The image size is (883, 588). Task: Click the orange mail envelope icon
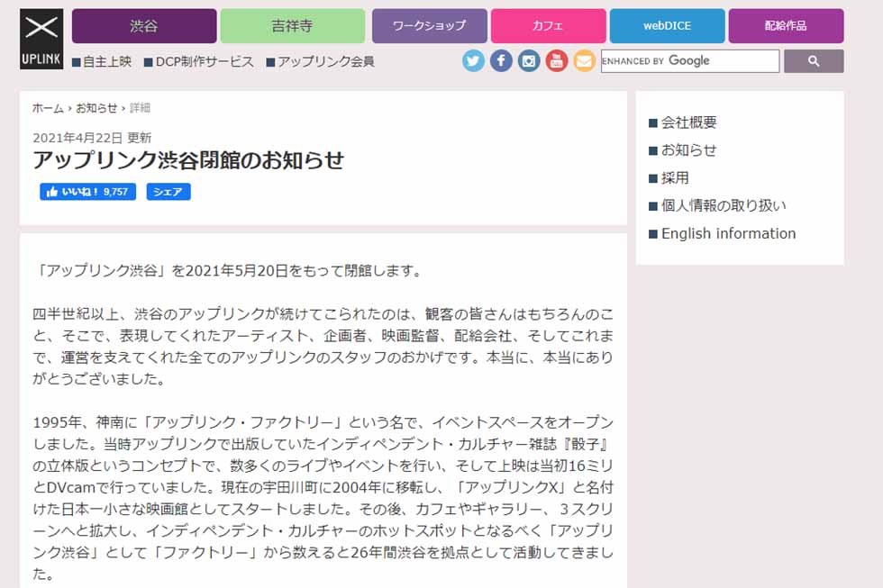point(585,60)
